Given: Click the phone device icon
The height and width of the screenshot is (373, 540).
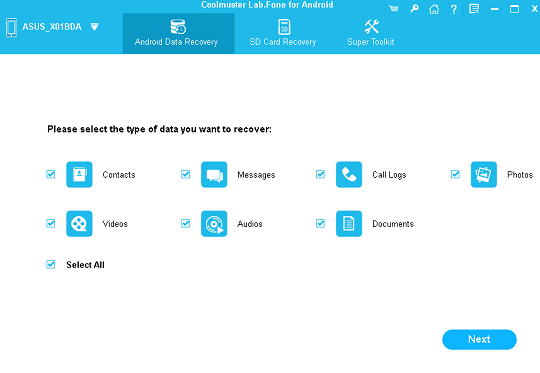Looking at the screenshot, I should (11, 28).
